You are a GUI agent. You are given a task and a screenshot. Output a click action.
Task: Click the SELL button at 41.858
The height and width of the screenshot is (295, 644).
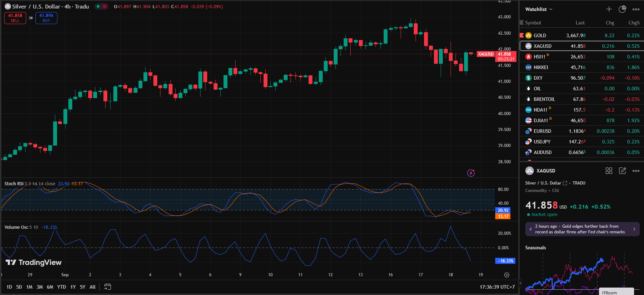15,18
